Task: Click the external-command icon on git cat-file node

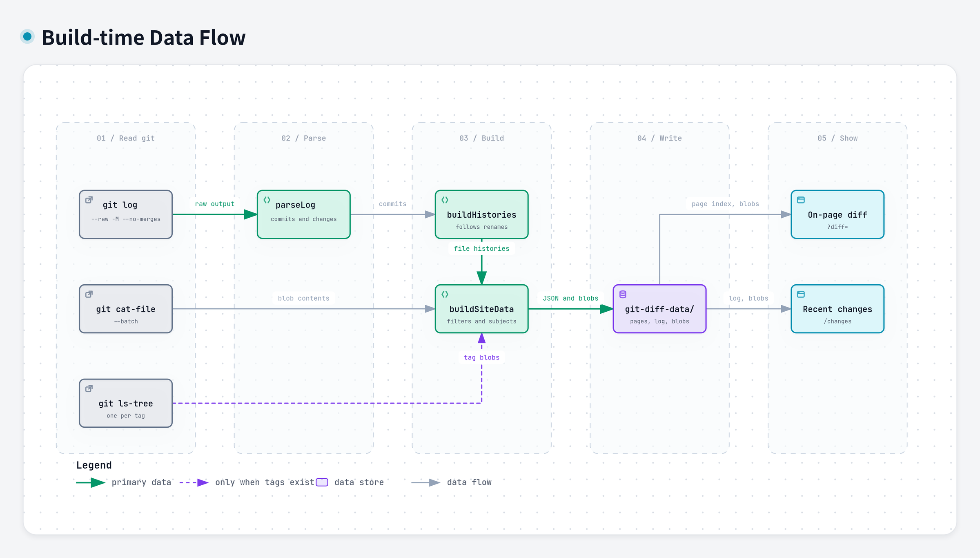Action: pyautogui.click(x=89, y=294)
